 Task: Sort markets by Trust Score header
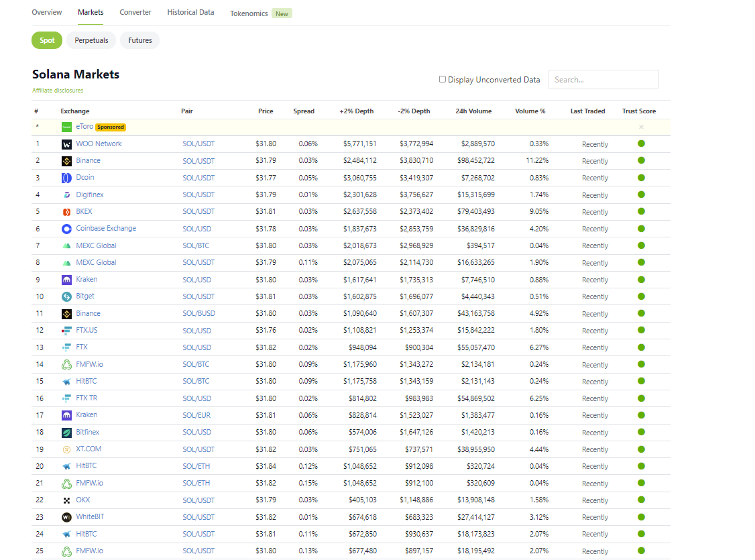point(638,111)
